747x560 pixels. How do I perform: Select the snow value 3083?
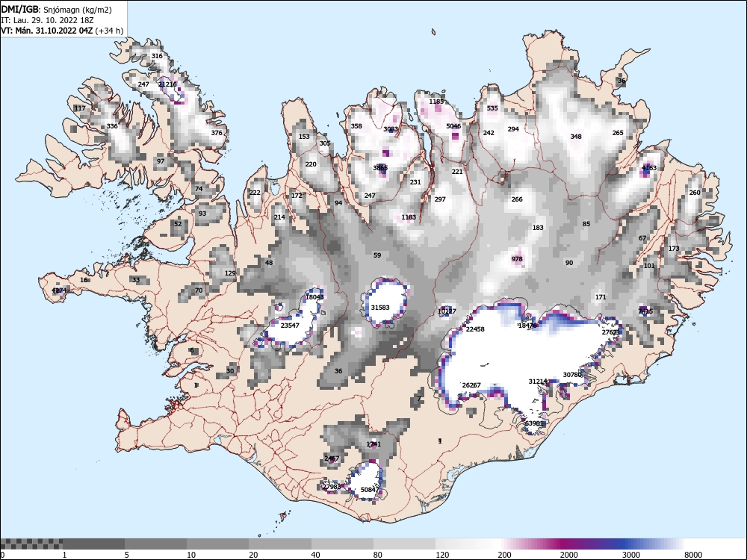(x=391, y=129)
